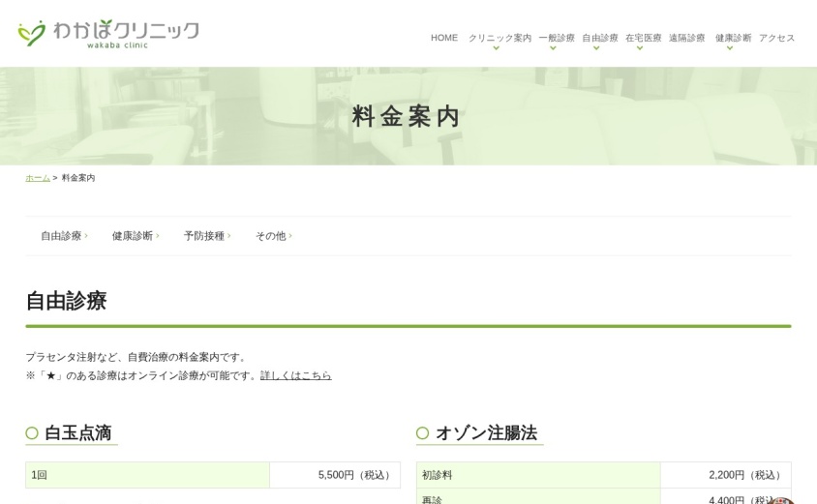
Task: Open the 一般診療 menu
Action: click(557, 38)
